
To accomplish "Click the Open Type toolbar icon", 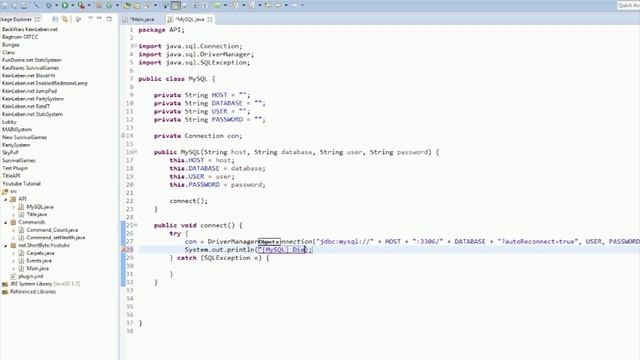I will tap(127, 5).
